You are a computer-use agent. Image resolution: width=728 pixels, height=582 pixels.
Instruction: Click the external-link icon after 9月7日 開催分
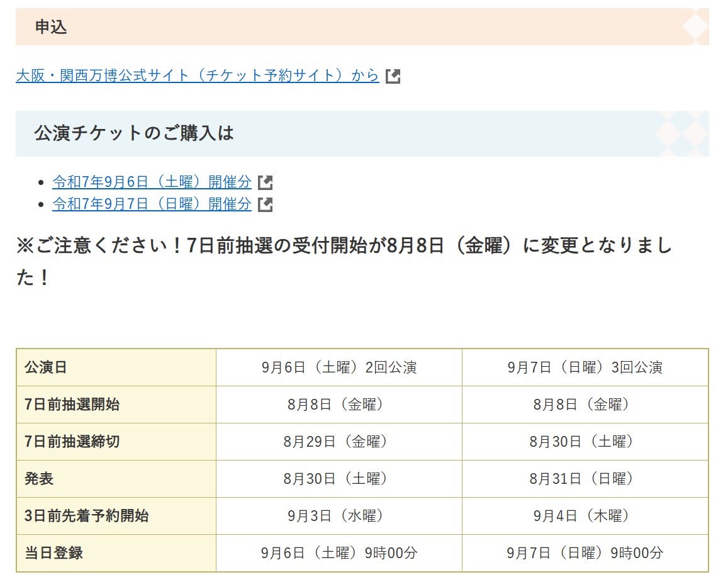pos(265,204)
